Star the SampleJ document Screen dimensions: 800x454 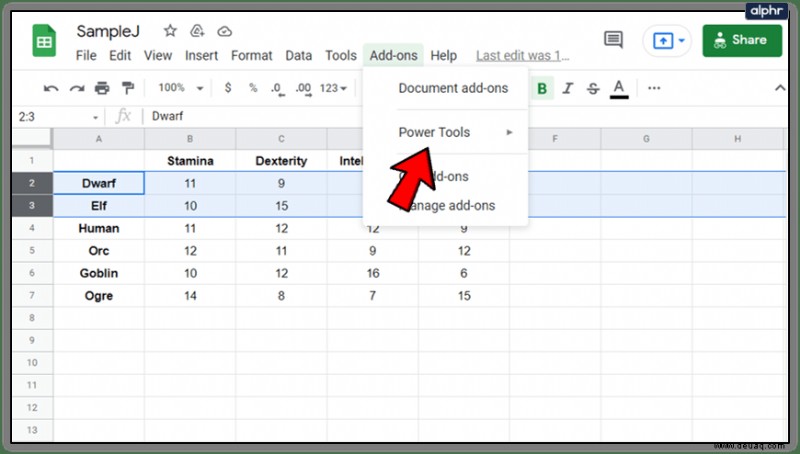pyautogui.click(x=170, y=31)
